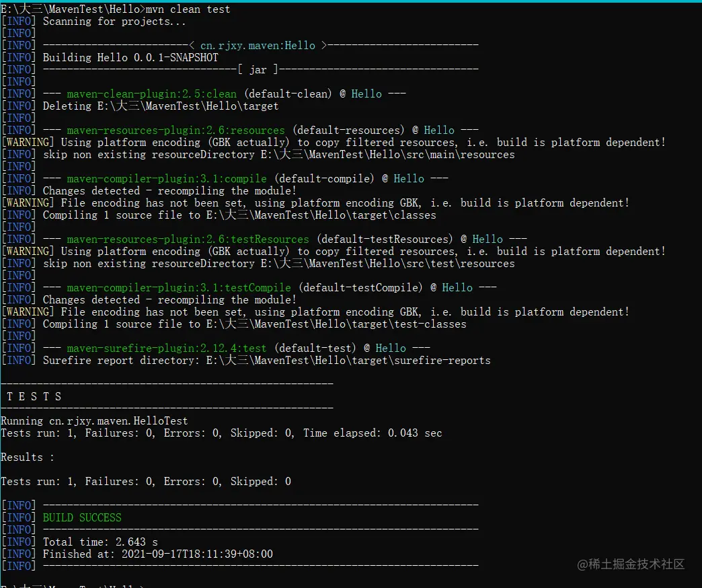702x588 pixels.
Task: Click '(default-test)' execution id text
Action: [x=315, y=348]
